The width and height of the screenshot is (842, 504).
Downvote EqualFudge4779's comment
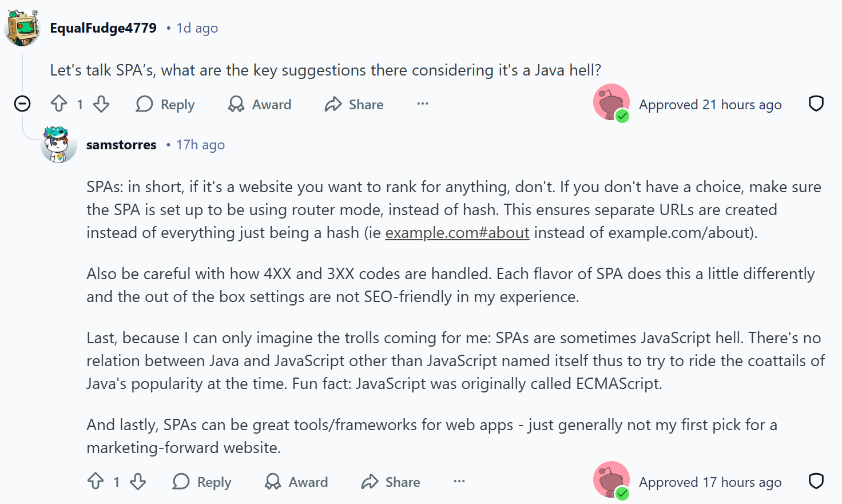click(101, 104)
